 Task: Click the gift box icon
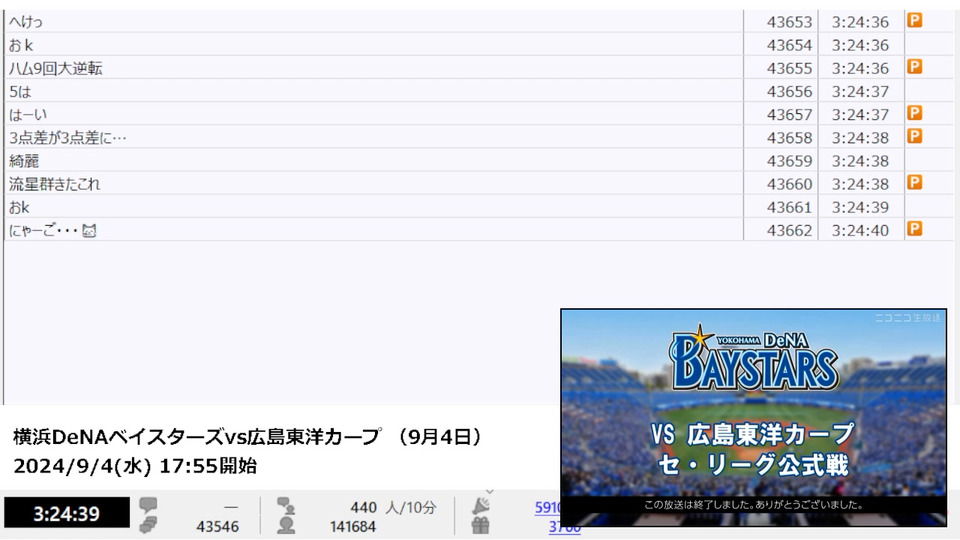point(481,525)
